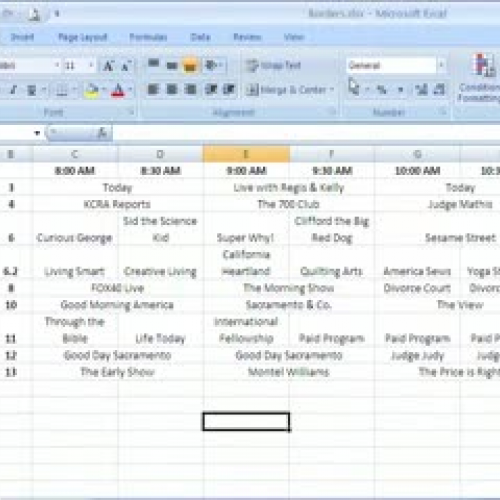
Task: Switch to the Insert tab
Action: [22, 37]
